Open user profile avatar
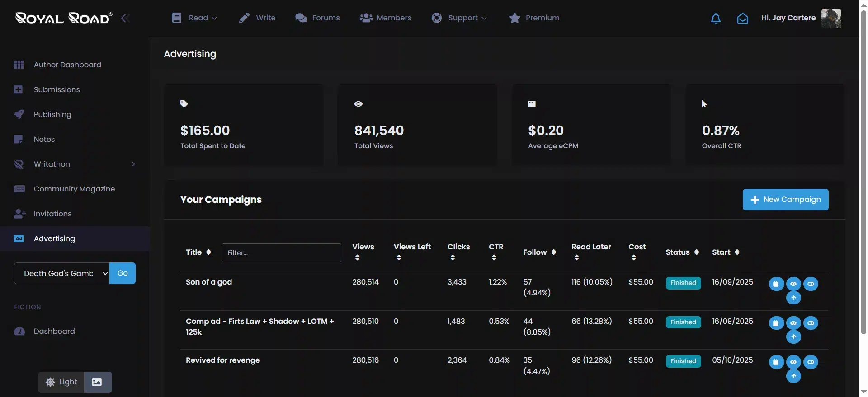The image size is (868, 397). (x=831, y=19)
